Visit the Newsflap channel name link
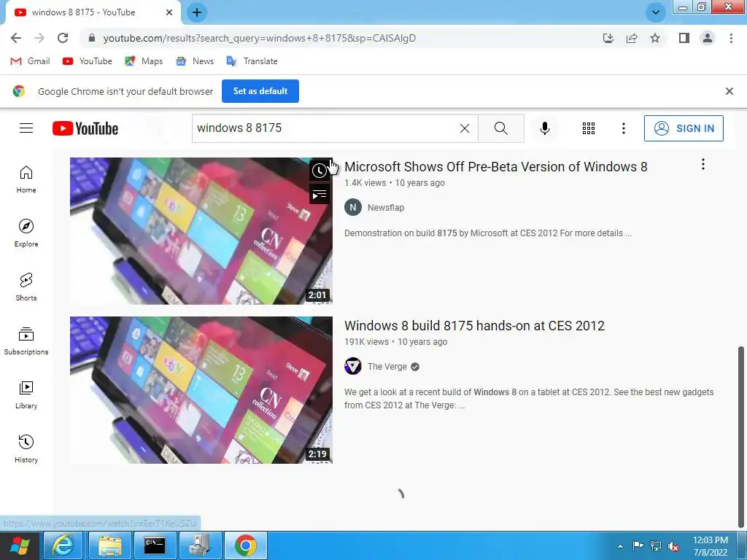The height and width of the screenshot is (560, 747). (386, 208)
